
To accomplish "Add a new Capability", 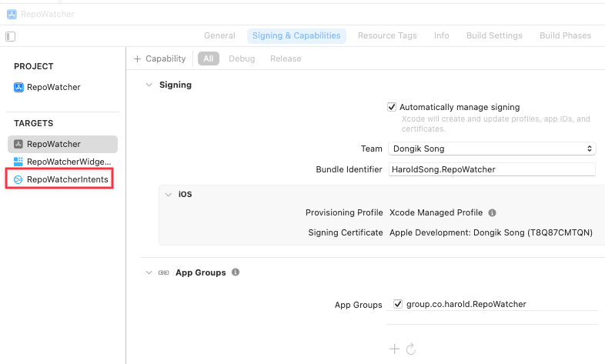I will pos(160,58).
